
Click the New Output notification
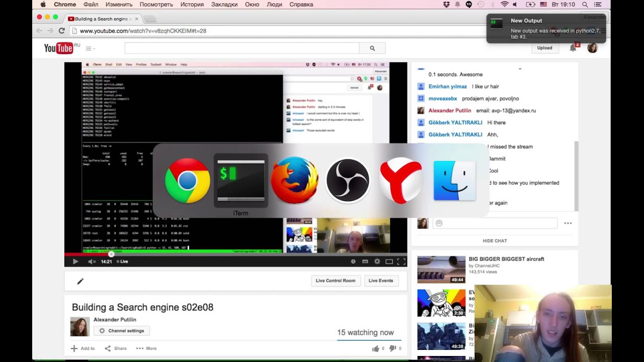546,28
